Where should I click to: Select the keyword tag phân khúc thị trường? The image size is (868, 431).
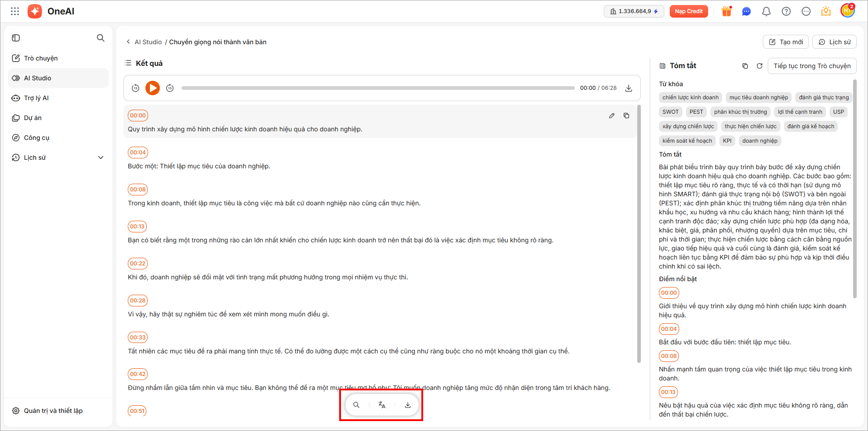tap(741, 112)
